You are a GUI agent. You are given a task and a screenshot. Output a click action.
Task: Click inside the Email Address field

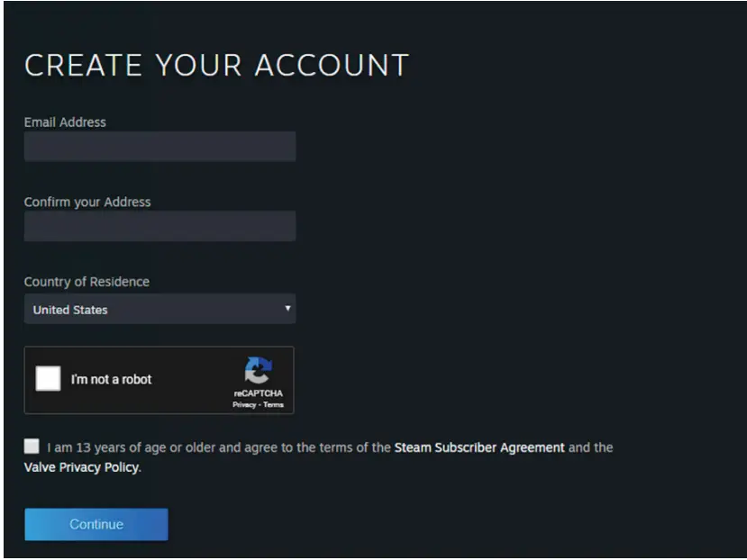click(159, 147)
